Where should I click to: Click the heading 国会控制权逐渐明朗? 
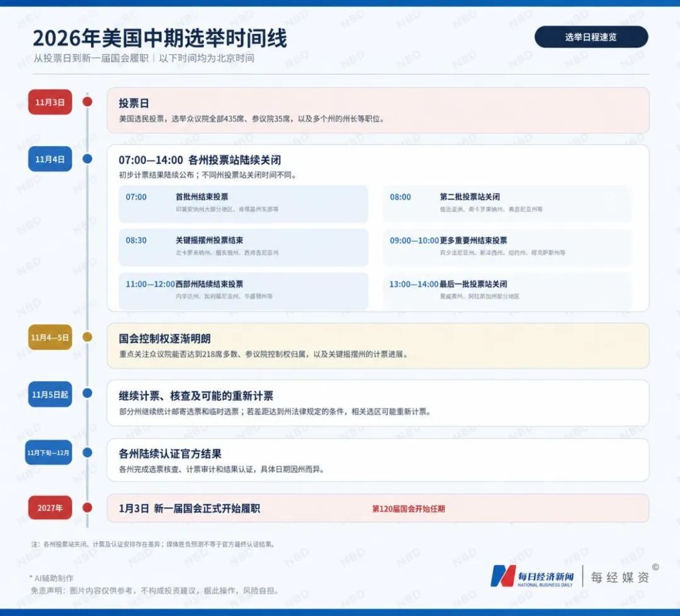click(x=165, y=339)
